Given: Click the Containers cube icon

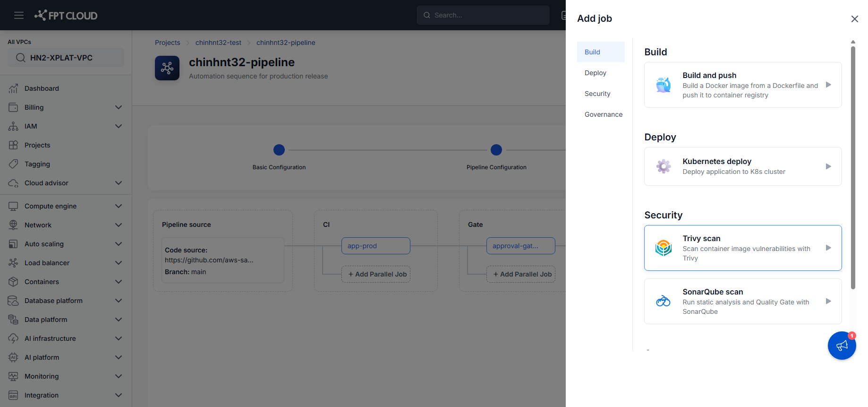Looking at the screenshot, I should pyautogui.click(x=13, y=282).
